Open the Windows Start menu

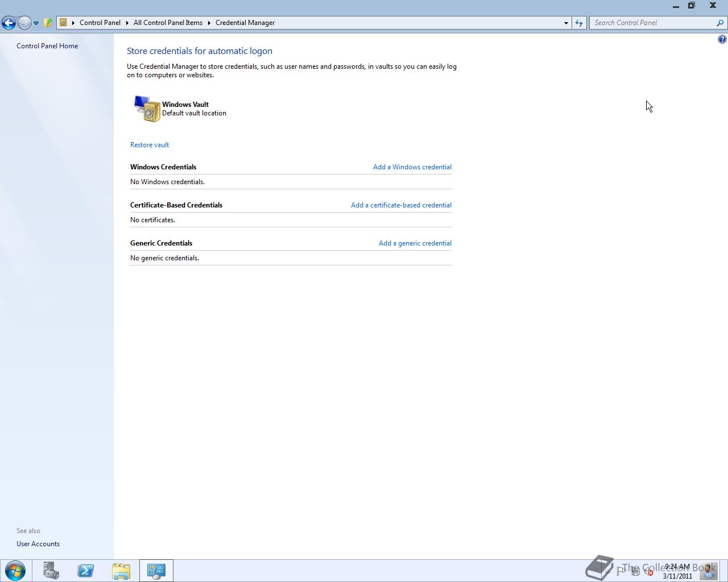[15, 571]
